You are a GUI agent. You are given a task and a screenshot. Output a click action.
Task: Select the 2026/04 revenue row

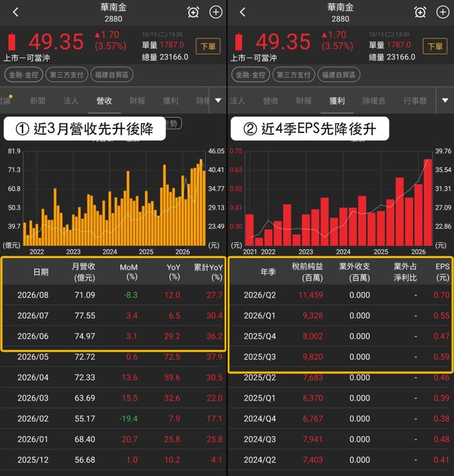(x=114, y=377)
